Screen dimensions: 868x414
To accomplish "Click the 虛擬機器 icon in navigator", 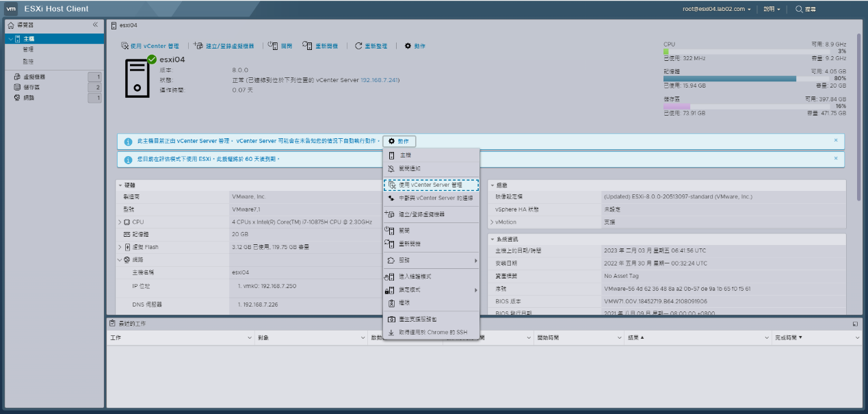I will tap(17, 77).
